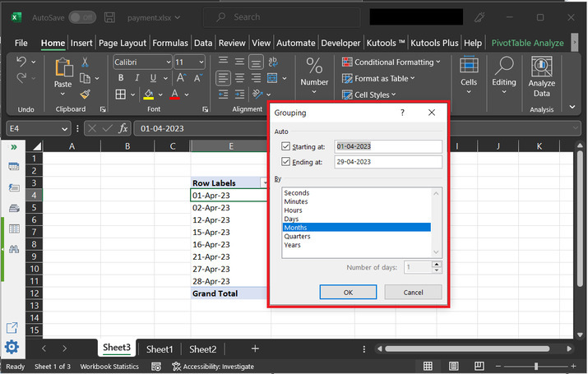This screenshot has width=588, height=374.
Task: Open the Name Box E4 dropdown
Action: pos(64,129)
